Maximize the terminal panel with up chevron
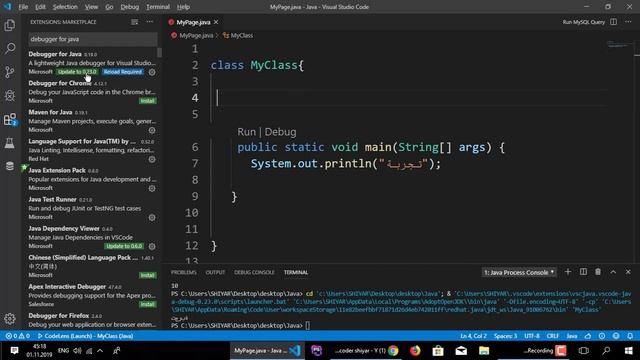Screen dimensions: 640x360 coord(613,272)
